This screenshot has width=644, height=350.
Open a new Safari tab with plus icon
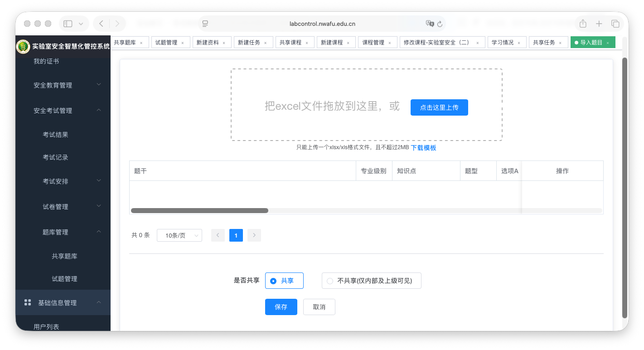[599, 24]
